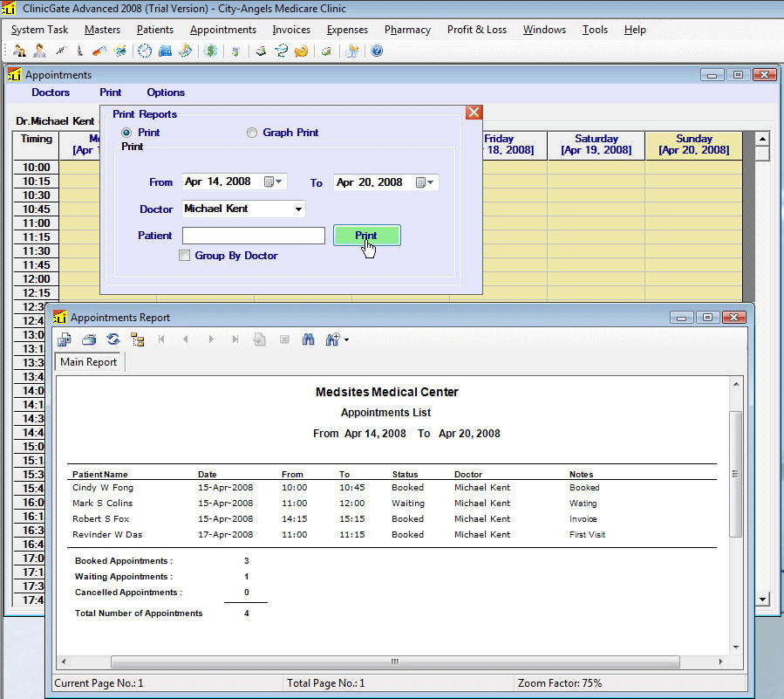The height and width of the screenshot is (699, 784).
Task: Select the Graph Print radio button
Action: pyautogui.click(x=252, y=133)
